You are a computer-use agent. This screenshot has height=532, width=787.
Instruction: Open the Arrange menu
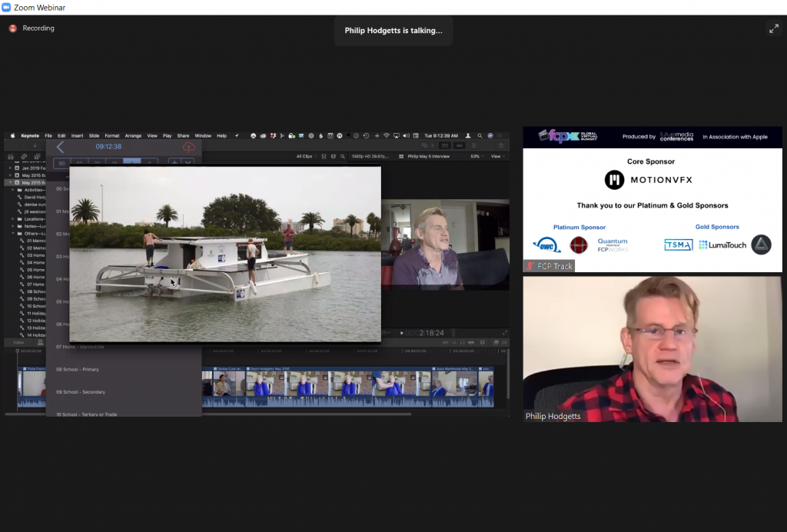tap(133, 135)
